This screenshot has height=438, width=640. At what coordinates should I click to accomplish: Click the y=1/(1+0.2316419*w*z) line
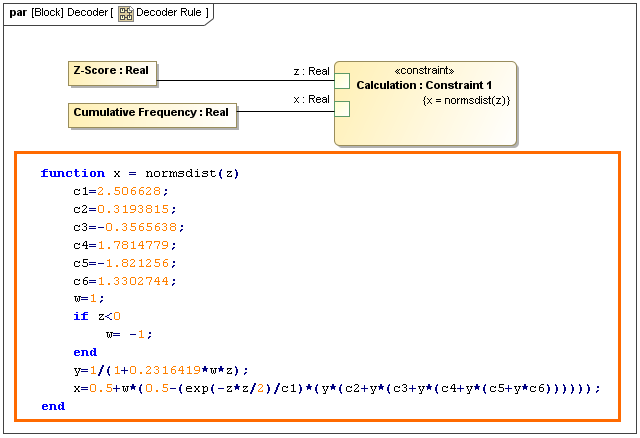click(160, 370)
